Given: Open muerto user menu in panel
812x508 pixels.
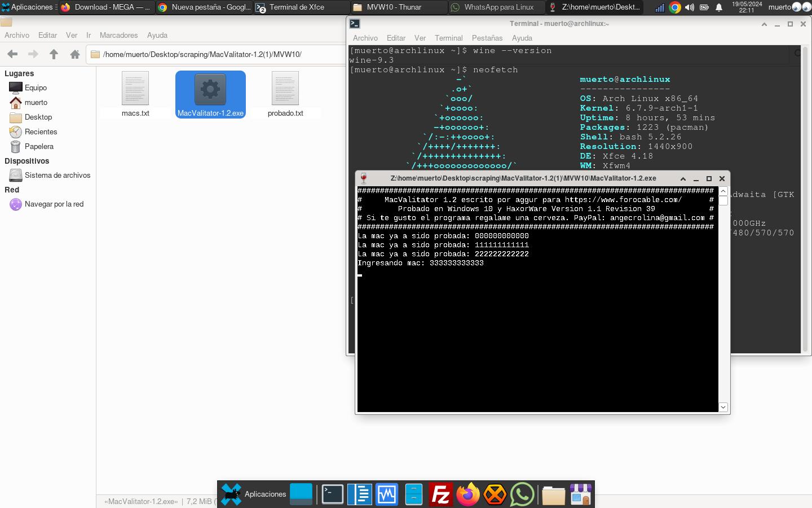Looking at the screenshot, I should 779,7.
